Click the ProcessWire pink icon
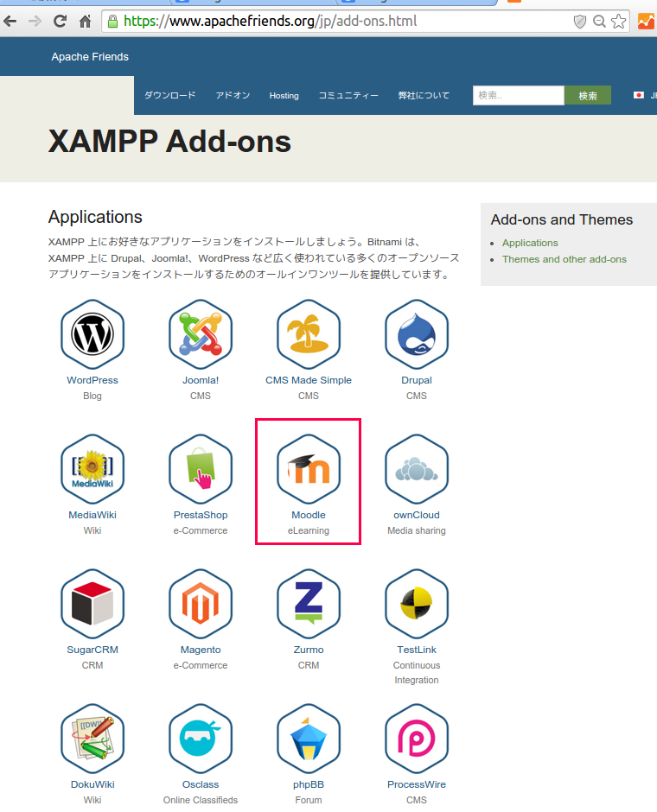657x812 pixels. pyautogui.click(x=417, y=739)
